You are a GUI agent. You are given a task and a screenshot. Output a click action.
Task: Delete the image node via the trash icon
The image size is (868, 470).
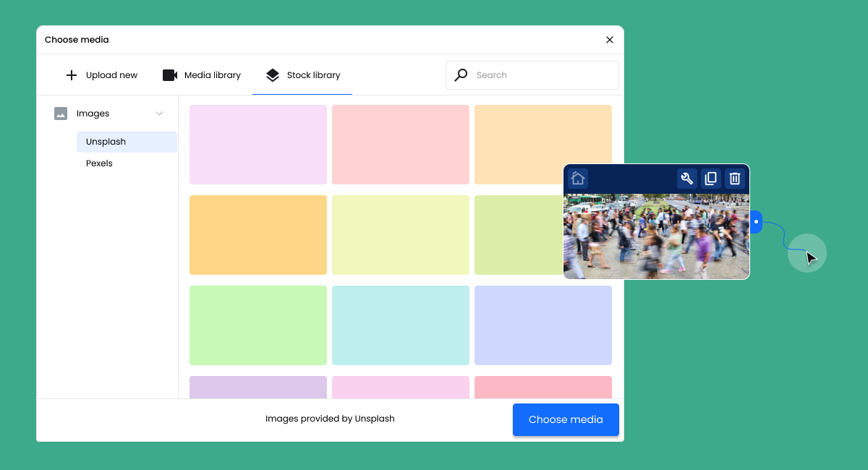[734, 179]
